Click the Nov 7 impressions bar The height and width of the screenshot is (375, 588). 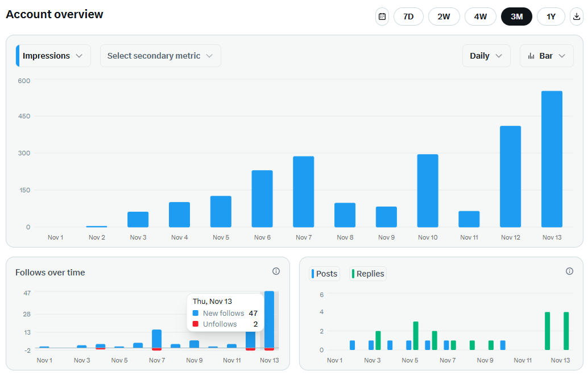pyautogui.click(x=303, y=192)
